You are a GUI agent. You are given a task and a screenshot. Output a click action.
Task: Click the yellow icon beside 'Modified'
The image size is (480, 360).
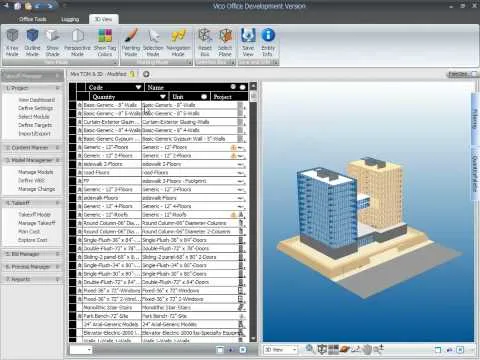pos(133,74)
